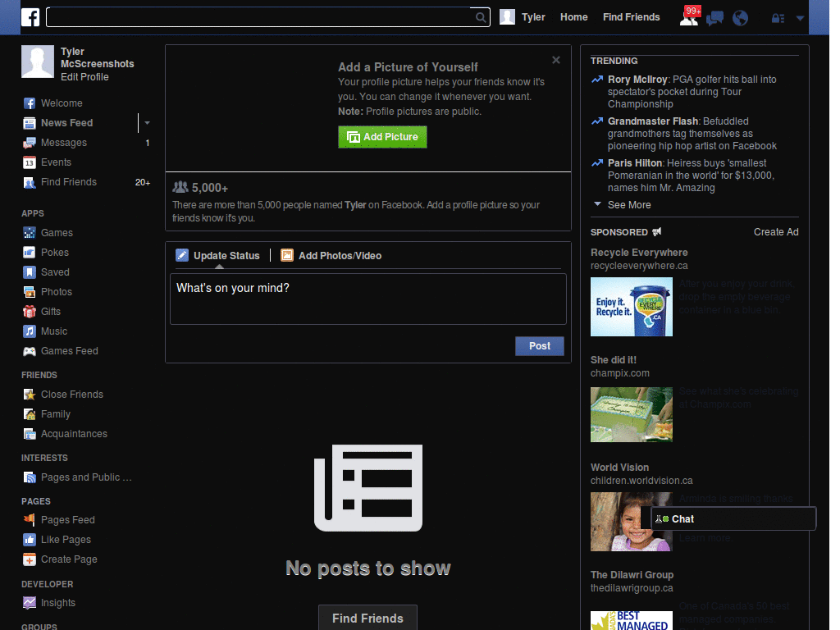Open the Chat bar
840x630 pixels.
point(733,518)
